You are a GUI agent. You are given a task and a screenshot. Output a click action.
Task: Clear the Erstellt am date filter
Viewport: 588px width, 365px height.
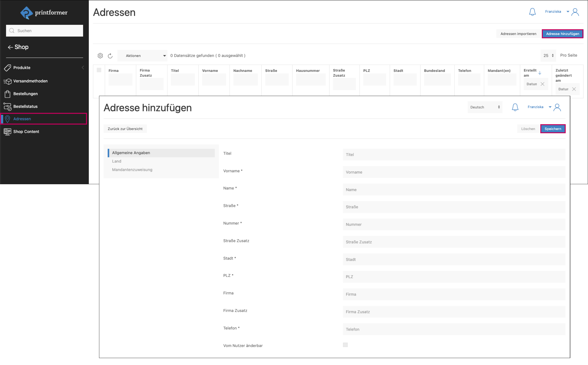(542, 84)
